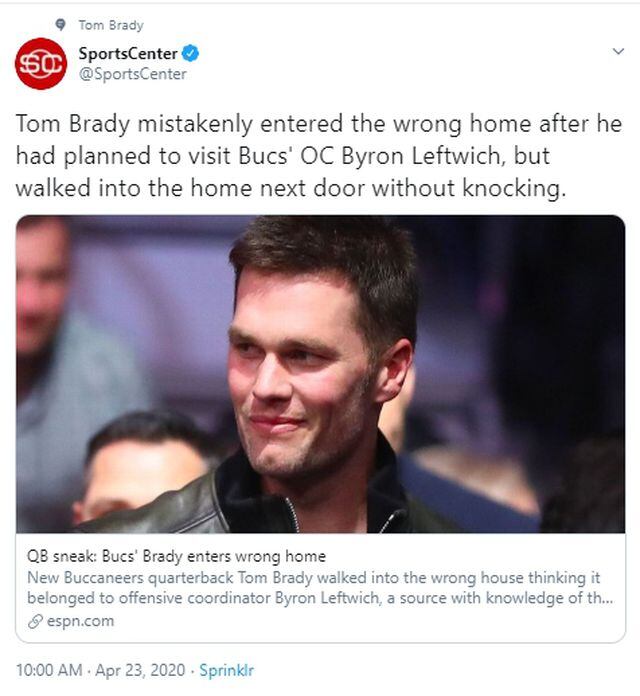The image size is (640, 696).
Task: Click the article description starting 'New Buccaneers quarterback'
Action: coord(320,588)
